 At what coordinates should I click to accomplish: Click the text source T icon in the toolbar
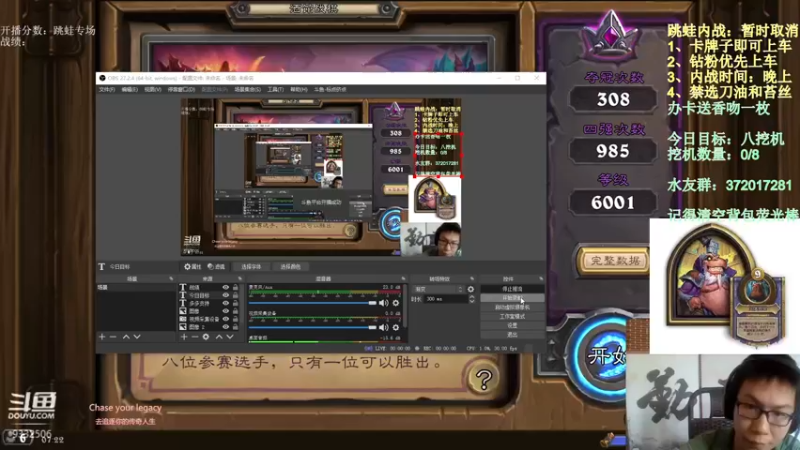(102, 267)
